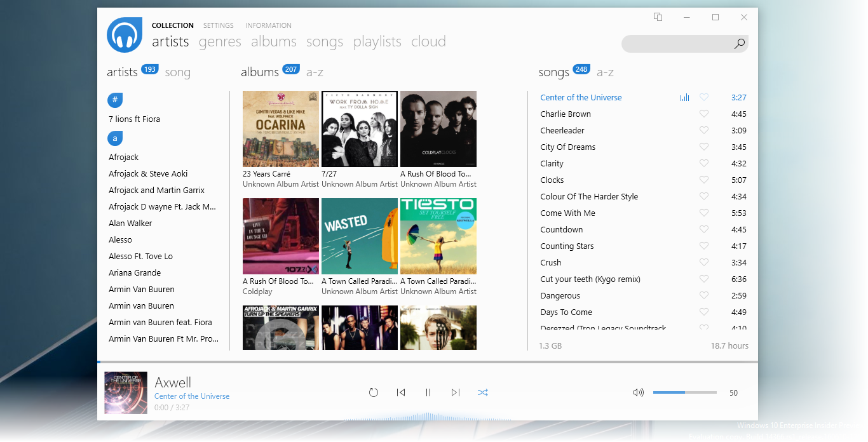
Task: Open the Wasted album cover
Action: click(x=360, y=236)
